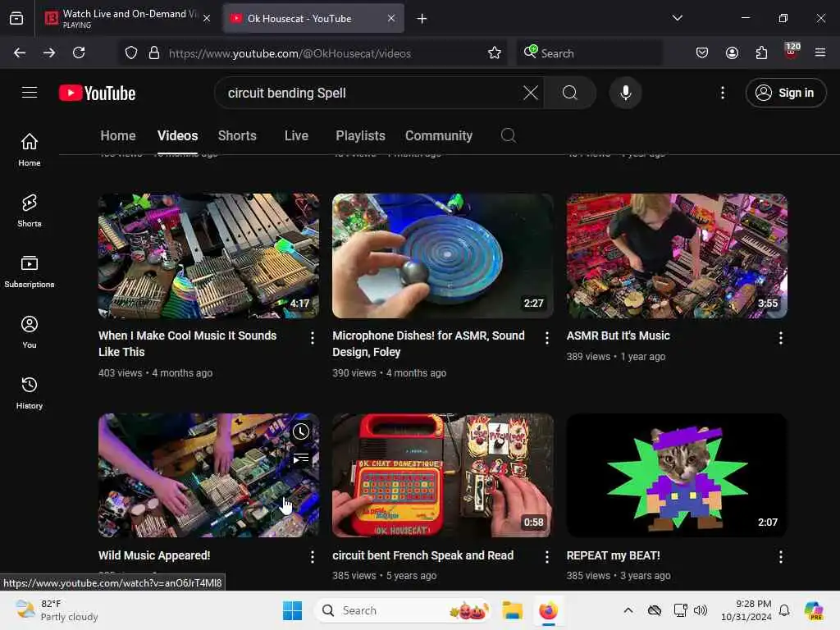Open volume control in system tray
This screenshot has height=630, width=840.
(x=701, y=610)
